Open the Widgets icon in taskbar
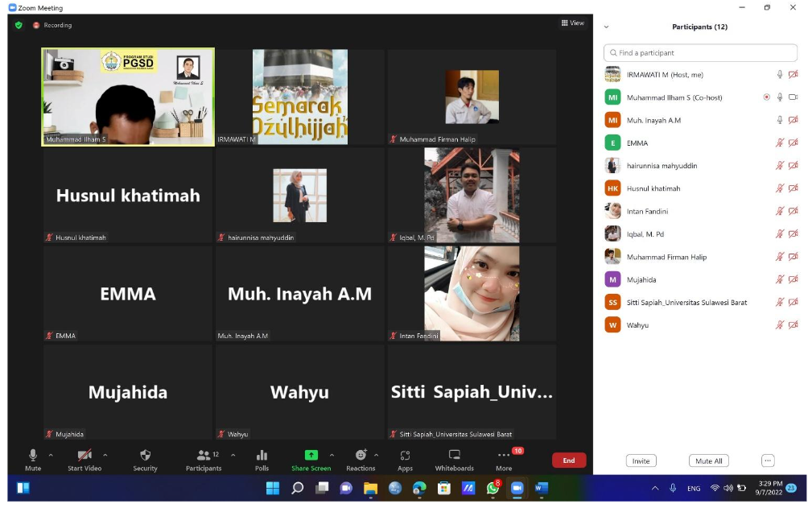The image size is (812, 508). 23,488
